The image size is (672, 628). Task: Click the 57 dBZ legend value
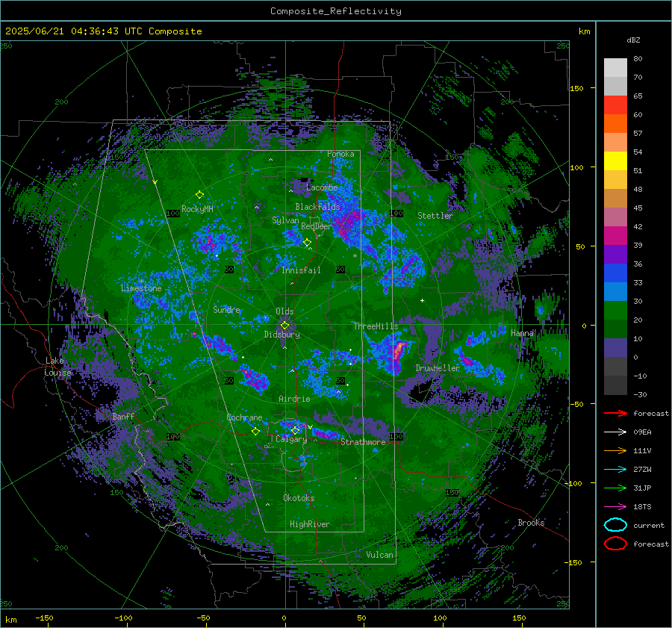(638, 134)
